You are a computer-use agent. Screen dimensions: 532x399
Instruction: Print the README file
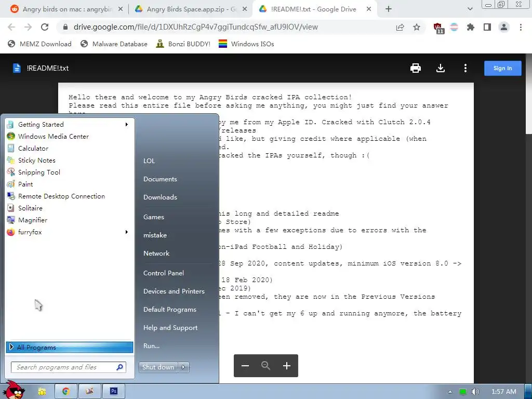(416, 68)
